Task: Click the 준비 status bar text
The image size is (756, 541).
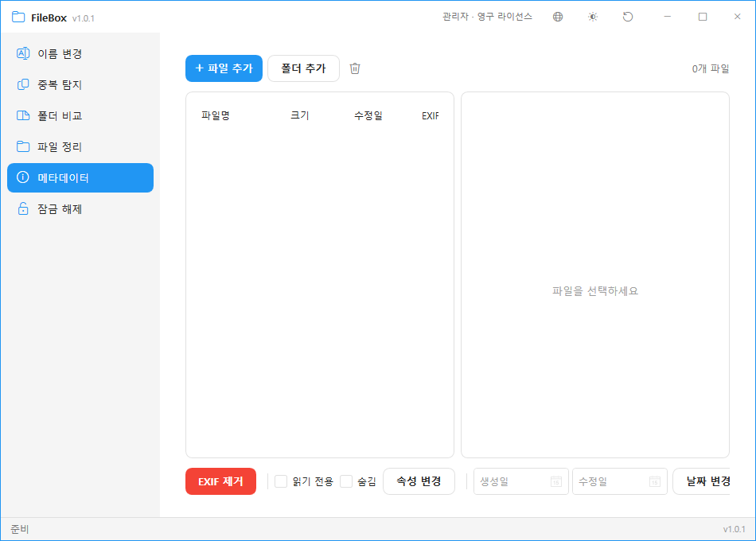Action: (x=20, y=529)
